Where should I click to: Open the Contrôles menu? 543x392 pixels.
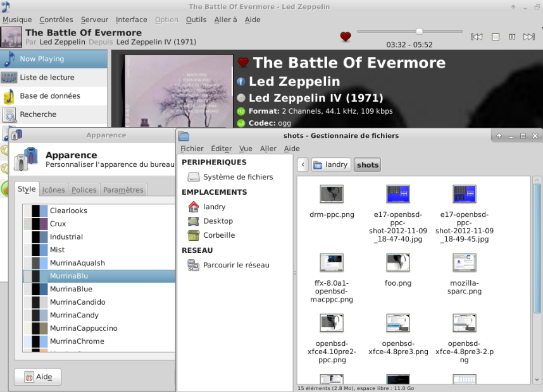56,20
